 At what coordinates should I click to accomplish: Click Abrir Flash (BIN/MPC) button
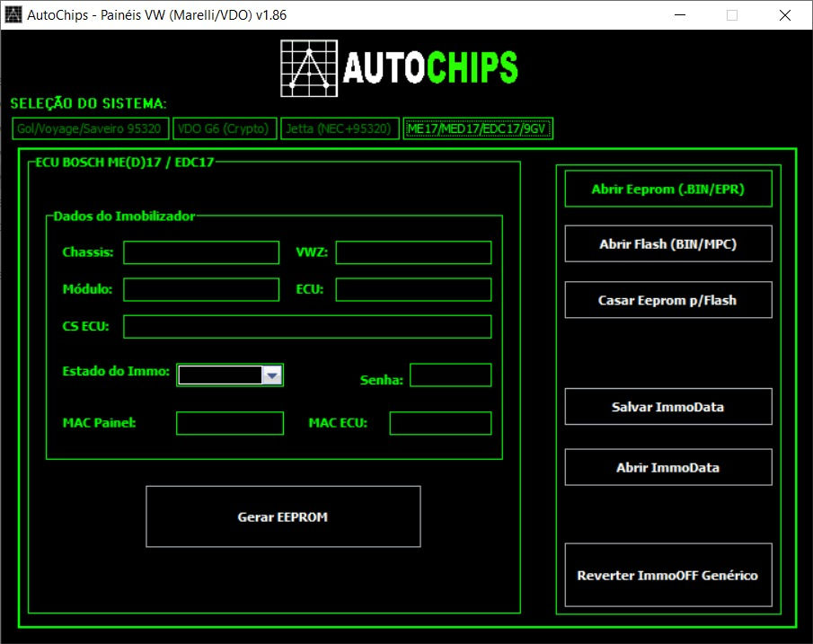click(x=667, y=243)
